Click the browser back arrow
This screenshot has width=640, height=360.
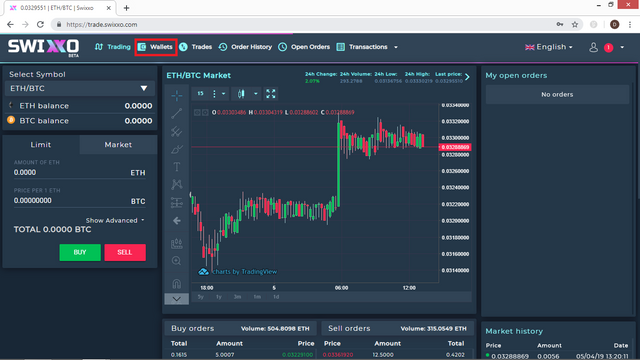10,24
